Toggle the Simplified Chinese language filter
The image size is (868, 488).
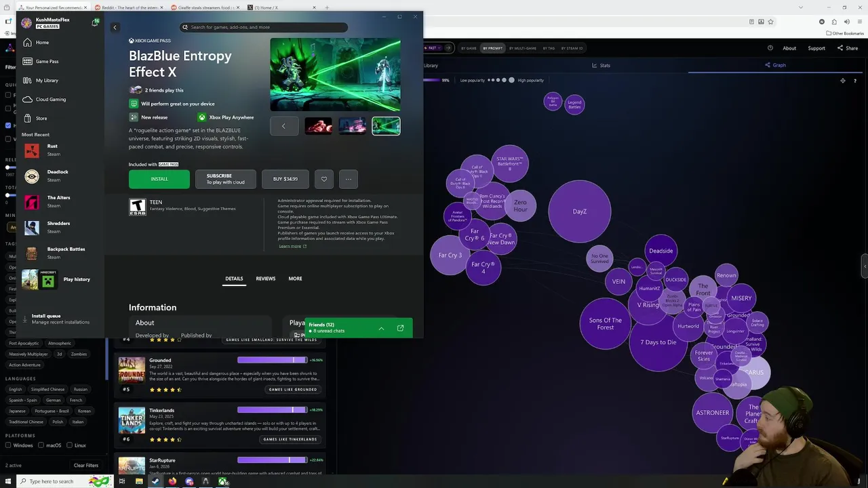click(x=47, y=389)
